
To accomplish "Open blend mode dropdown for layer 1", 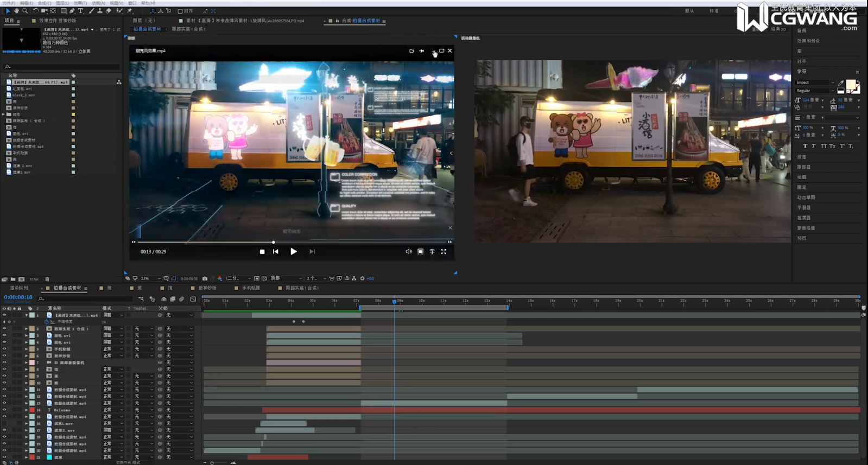I will coord(113,315).
